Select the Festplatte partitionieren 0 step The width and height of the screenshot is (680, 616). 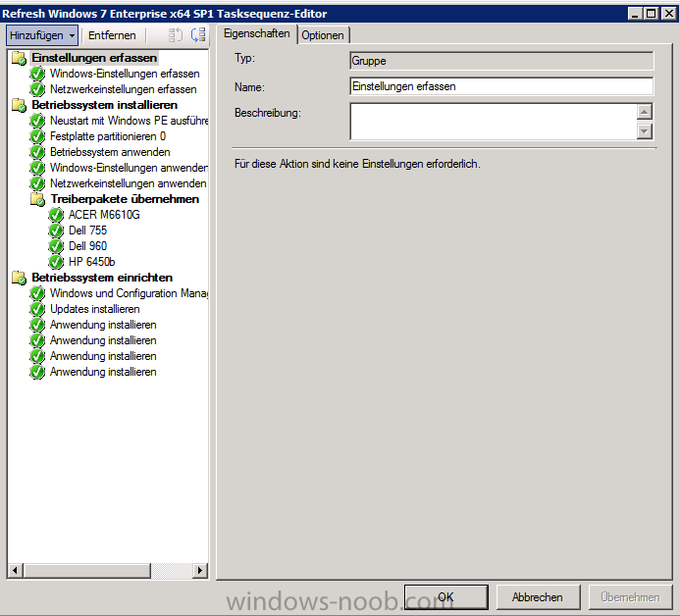(108, 136)
